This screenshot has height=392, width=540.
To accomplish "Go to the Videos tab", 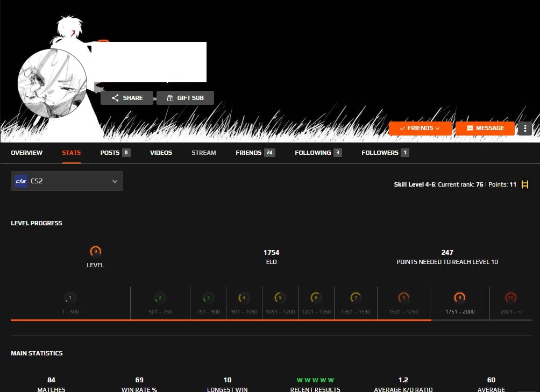I will click(x=161, y=153).
